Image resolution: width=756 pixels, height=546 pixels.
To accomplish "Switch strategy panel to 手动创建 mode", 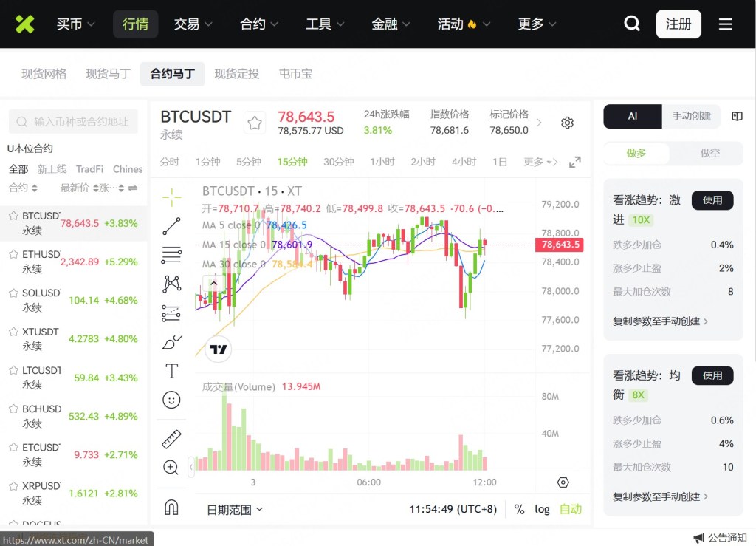I will click(x=691, y=117).
